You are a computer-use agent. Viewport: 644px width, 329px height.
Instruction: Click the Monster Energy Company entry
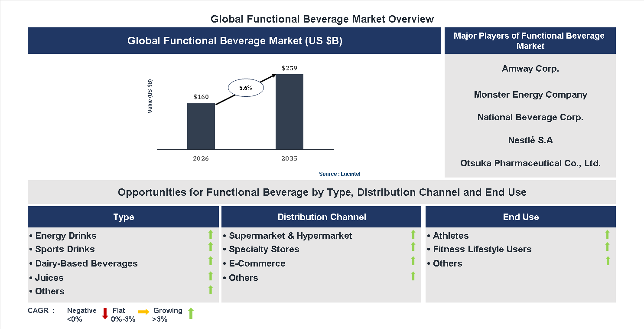coord(530,95)
